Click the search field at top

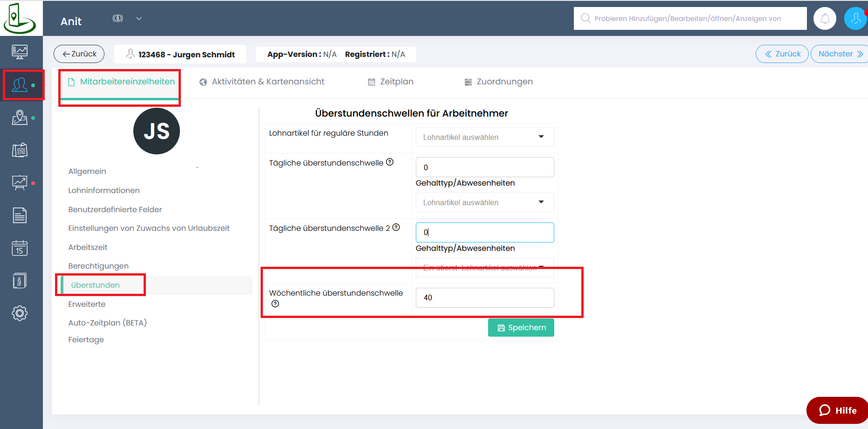[x=690, y=19]
